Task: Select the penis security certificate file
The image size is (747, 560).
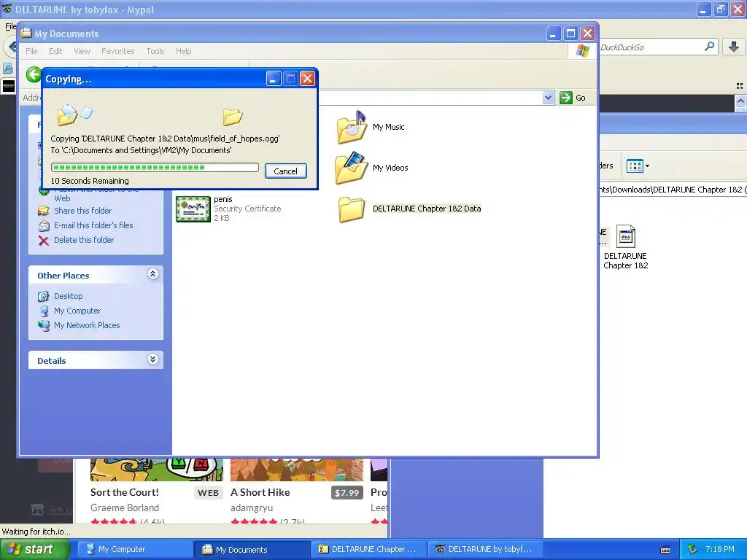Action: [228, 209]
